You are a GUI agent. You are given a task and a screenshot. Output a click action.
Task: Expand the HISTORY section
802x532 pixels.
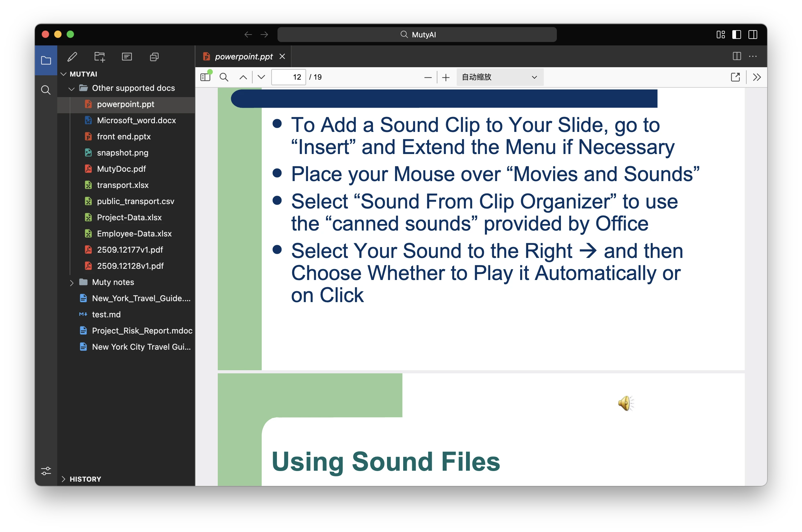(85, 479)
